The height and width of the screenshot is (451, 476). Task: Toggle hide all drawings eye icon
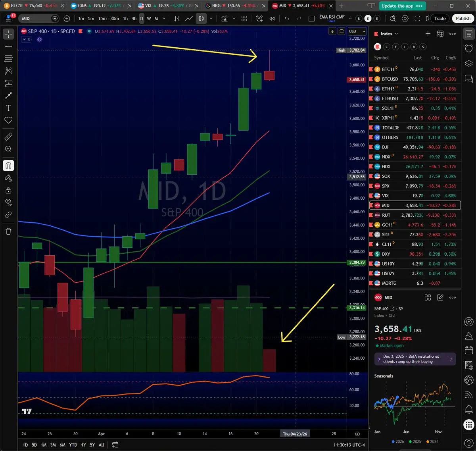point(8,202)
